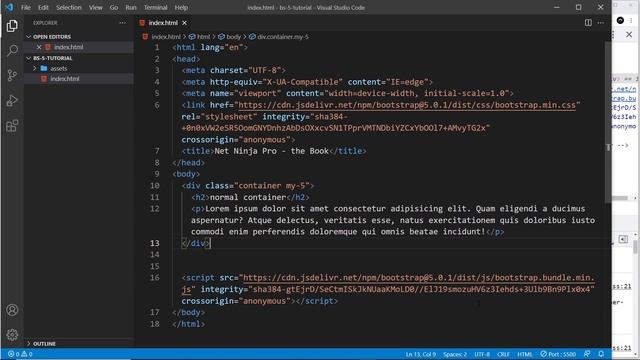
Task: Click errors and warnings count in status bar
Action: pos(20,354)
